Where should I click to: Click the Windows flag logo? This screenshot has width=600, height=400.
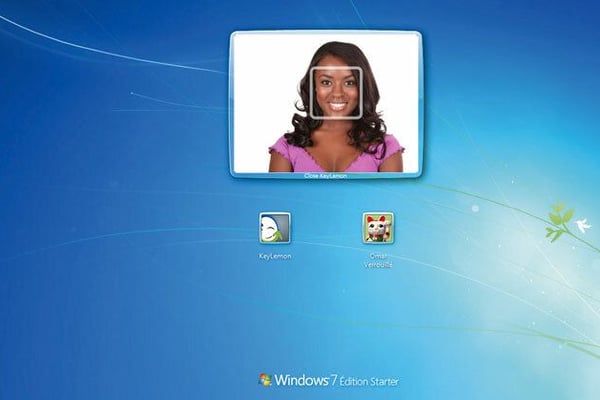click(x=265, y=380)
